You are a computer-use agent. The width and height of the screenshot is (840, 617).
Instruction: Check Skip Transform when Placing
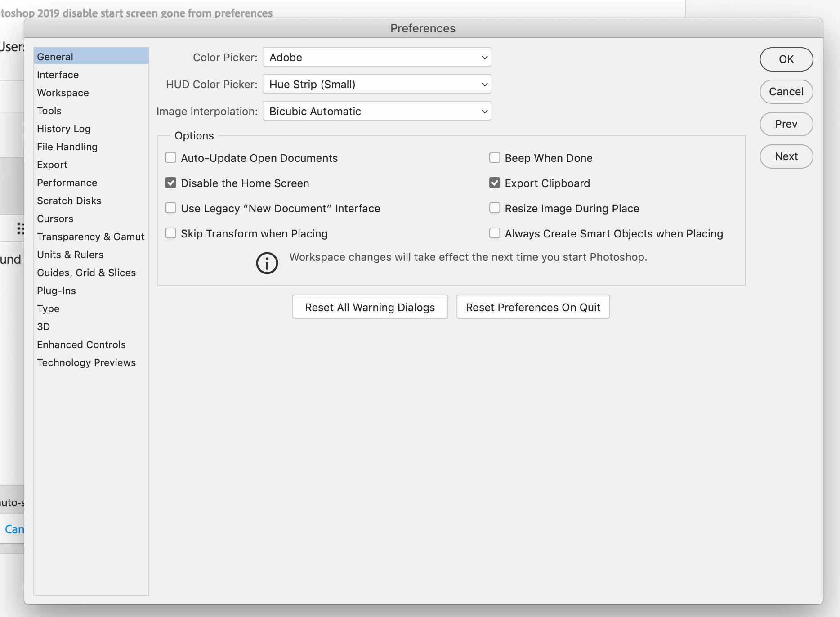point(171,233)
